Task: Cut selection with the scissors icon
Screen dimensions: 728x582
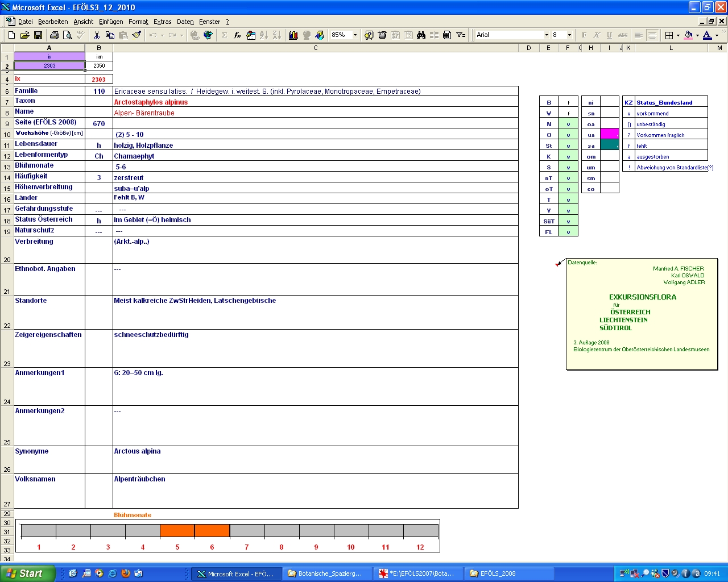Action: click(97, 35)
